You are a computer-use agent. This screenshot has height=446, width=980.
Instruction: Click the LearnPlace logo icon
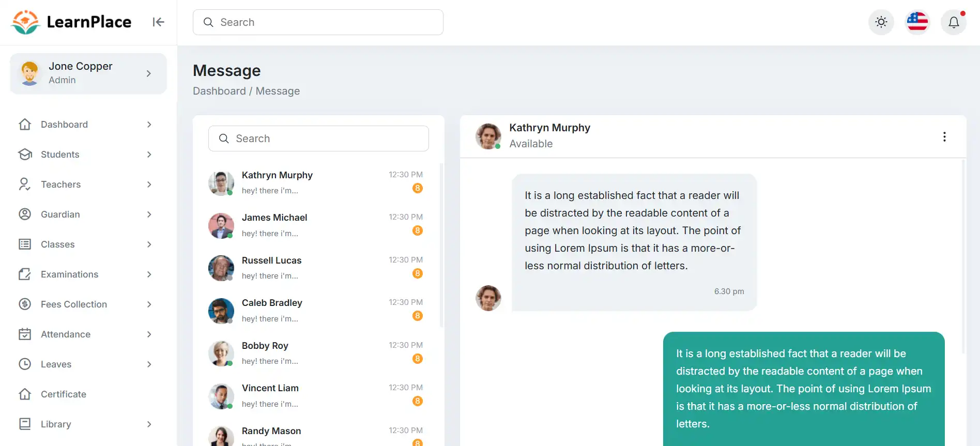25,22
